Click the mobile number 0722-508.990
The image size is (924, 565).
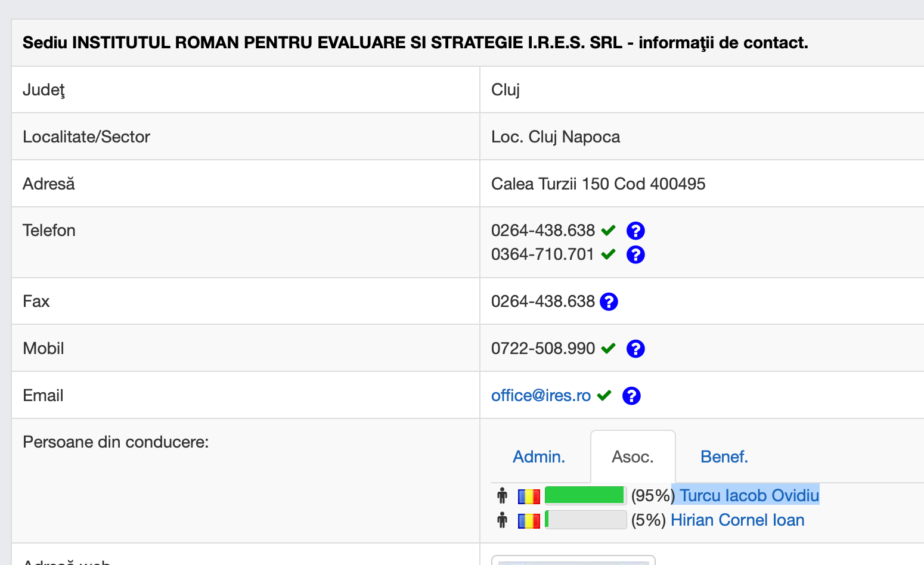[x=543, y=349]
